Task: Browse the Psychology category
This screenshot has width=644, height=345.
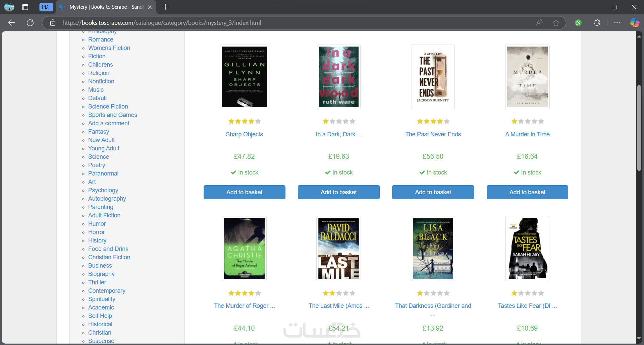Action: pyautogui.click(x=103, y=190)
